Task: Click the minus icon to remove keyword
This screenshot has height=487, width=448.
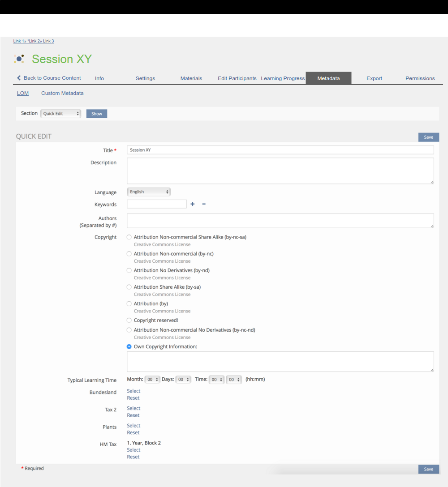Action: [x=204, y=204]
